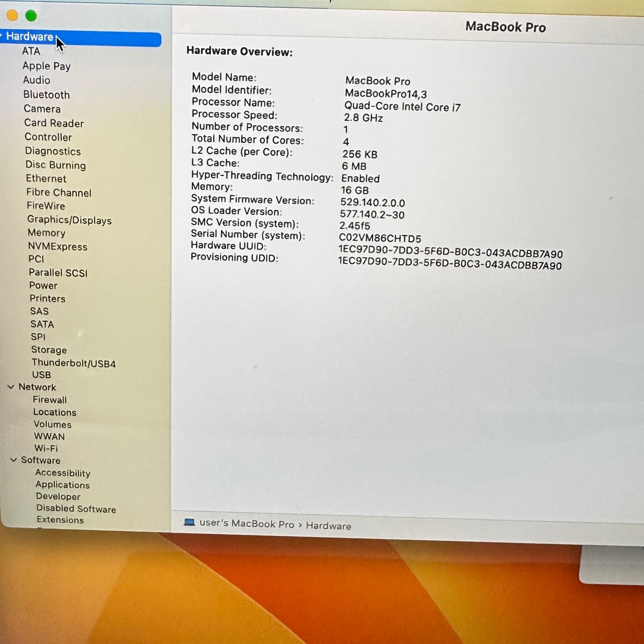Select Applications under Software
Screen dimensions: 644x644
[x=63, y=485]
